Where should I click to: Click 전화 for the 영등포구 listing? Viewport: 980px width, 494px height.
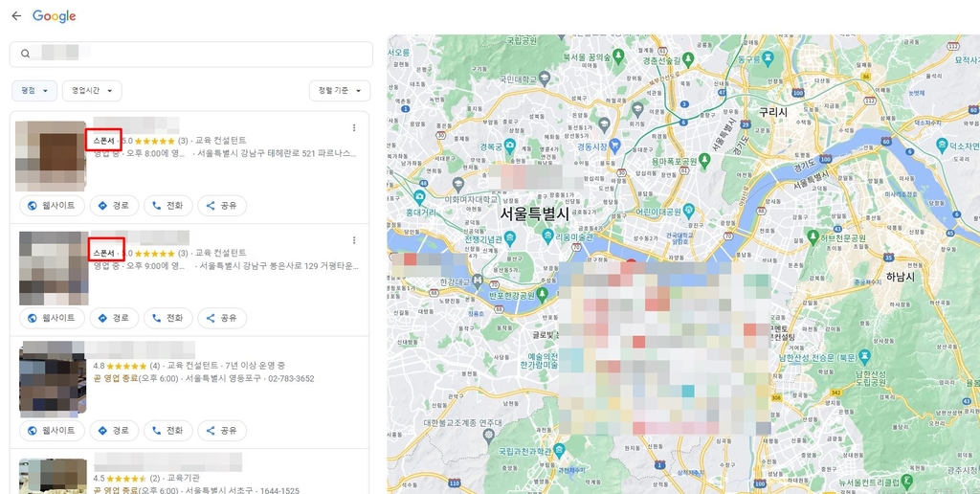(x=168, y=430)
